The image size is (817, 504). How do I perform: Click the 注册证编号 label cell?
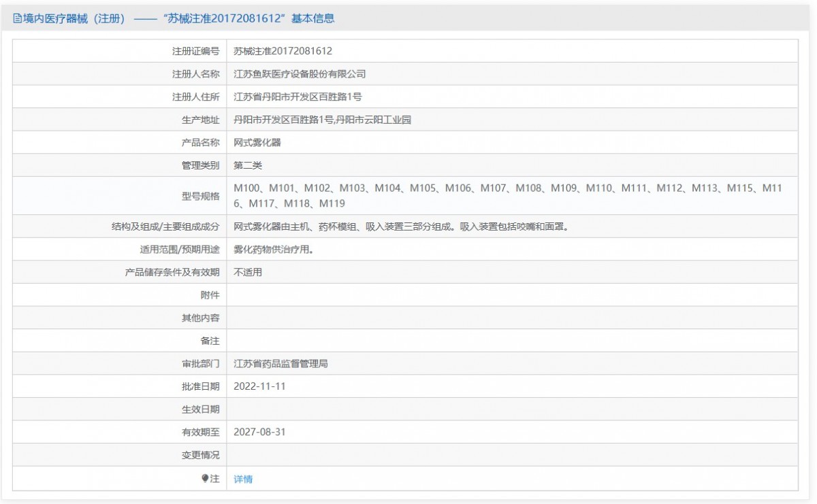[x=196, y=51]
